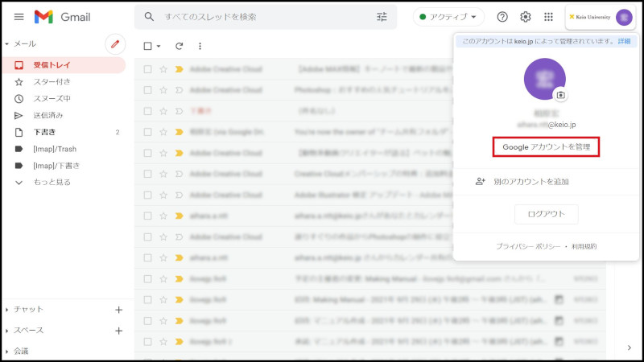Go to the 下書き folder

click(x=44, y=132)
